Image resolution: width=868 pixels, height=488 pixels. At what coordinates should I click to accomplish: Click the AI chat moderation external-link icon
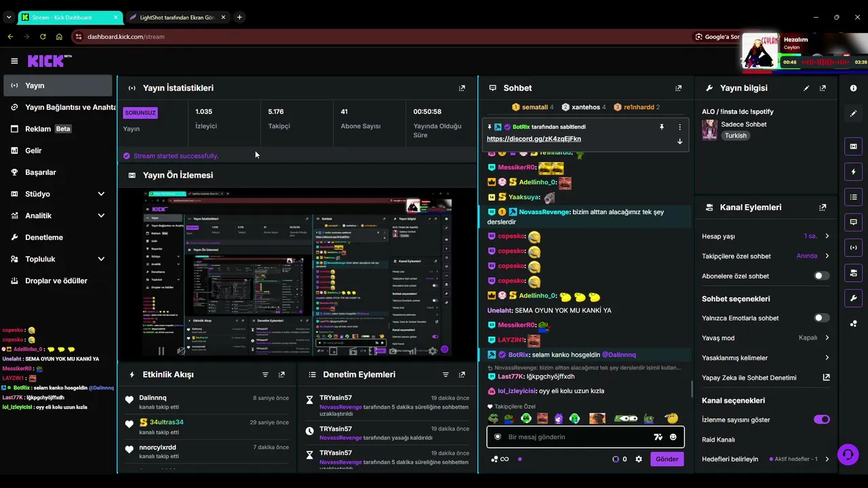coord(826,378)
